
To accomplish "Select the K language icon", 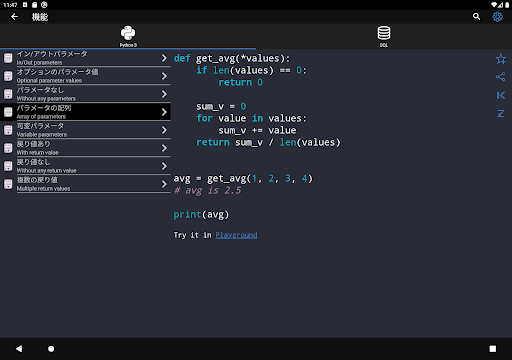I will pos(500,95).
